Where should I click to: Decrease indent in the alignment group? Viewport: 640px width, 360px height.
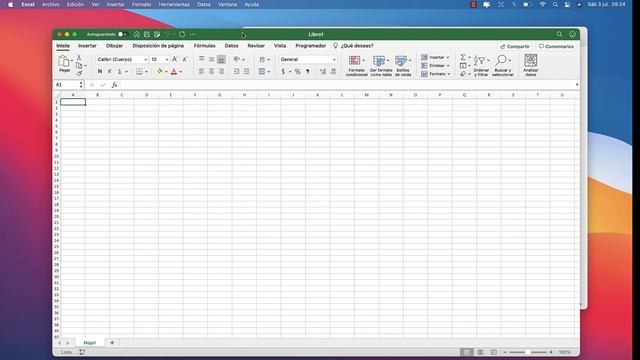236,71
